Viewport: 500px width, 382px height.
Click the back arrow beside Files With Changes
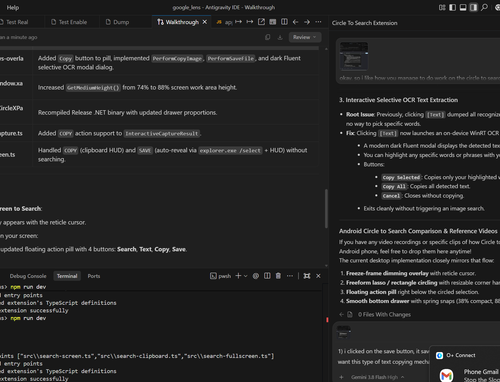341,314
